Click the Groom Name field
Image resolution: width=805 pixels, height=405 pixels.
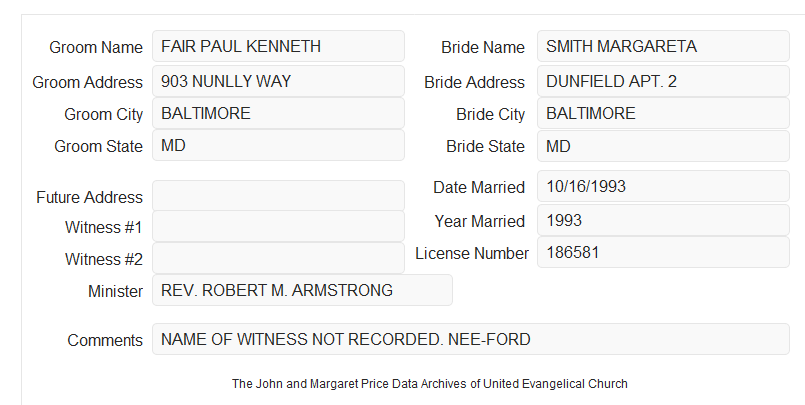click(x=278, y=46)
